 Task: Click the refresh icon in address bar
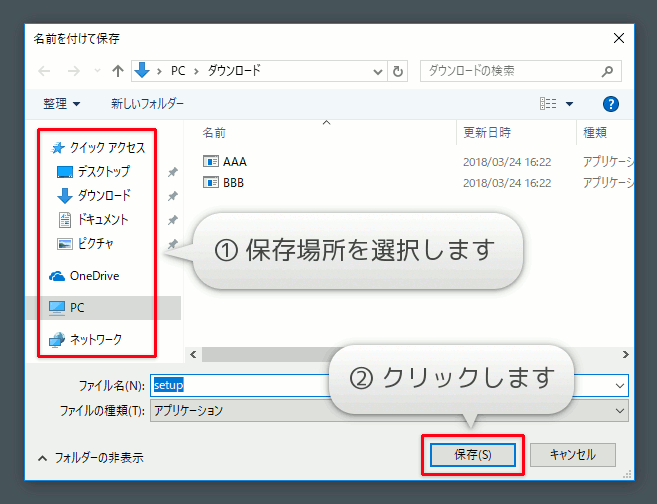pos(399,71)
